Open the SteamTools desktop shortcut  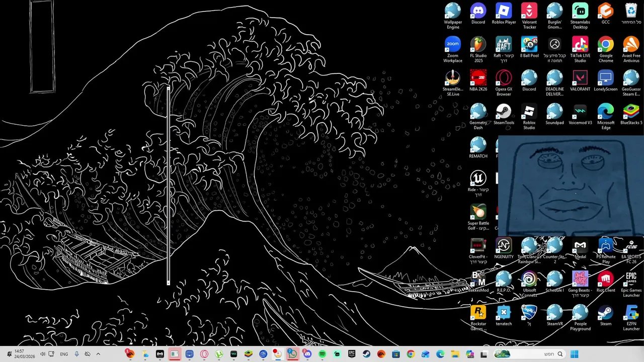tap(504, 115)
